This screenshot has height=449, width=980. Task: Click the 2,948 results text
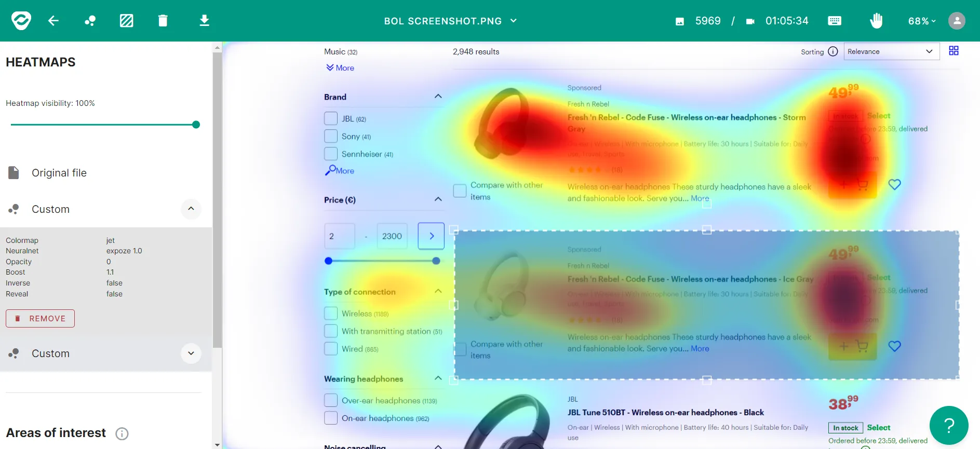click(x=476, y=51)
